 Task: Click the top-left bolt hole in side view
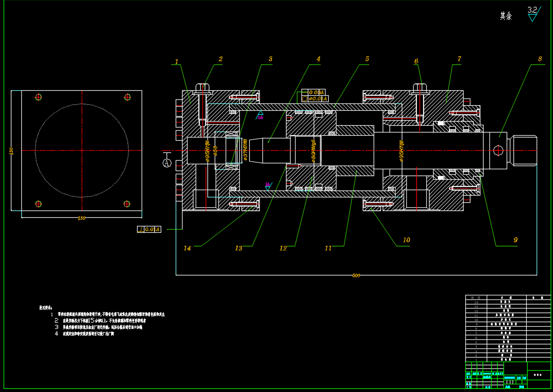click(39, 97)
